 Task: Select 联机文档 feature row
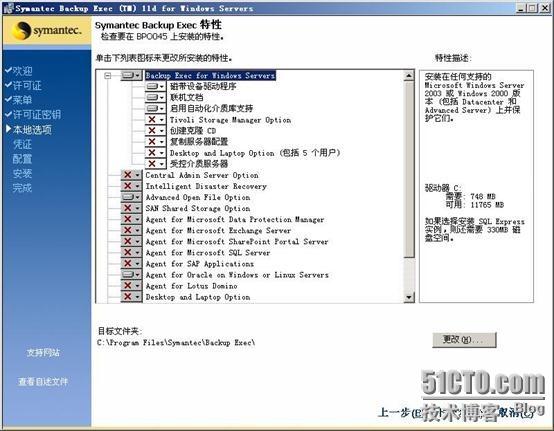click(x=187, y=97)
